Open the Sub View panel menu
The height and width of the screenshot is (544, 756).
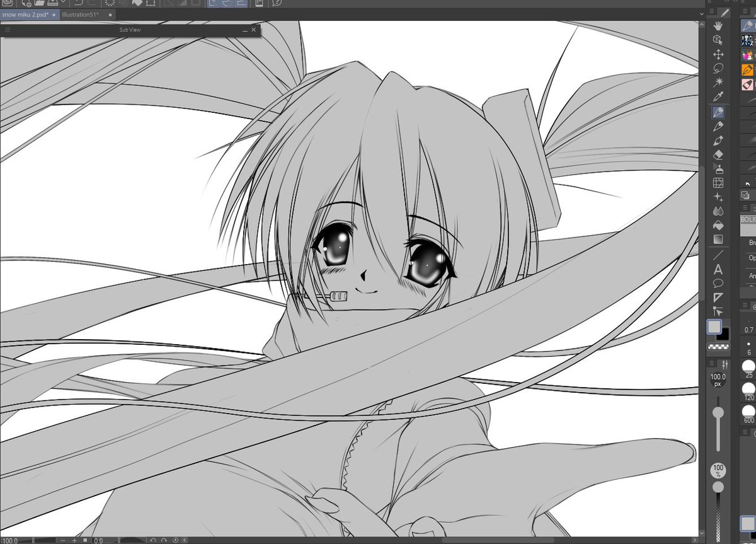[x=8, y=28]
